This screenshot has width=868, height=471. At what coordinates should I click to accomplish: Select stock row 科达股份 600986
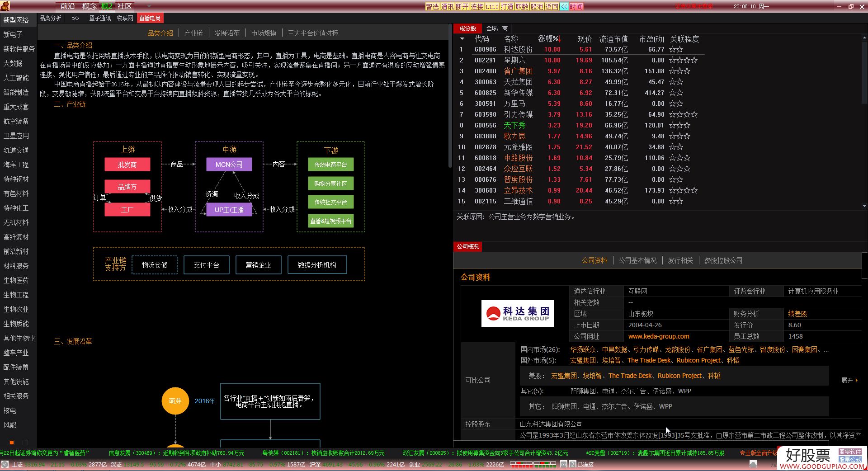coord(580,49)
